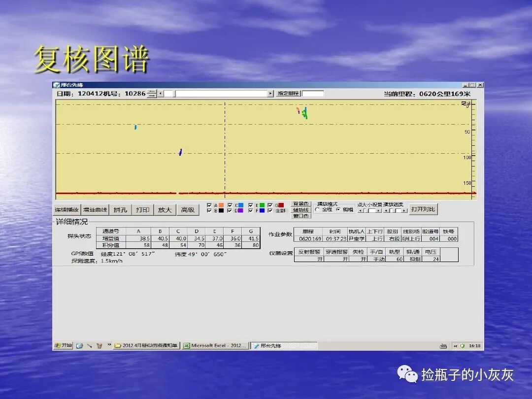Click the 开始 Start button
Screen dimensions: 532x399
[x=63, y=345]
